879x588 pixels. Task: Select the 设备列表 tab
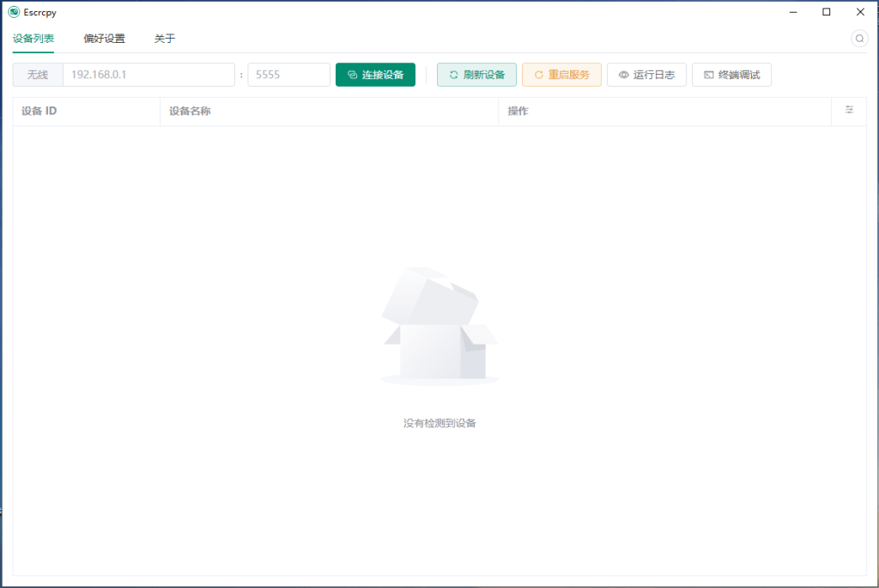click(x=33, y=39)
